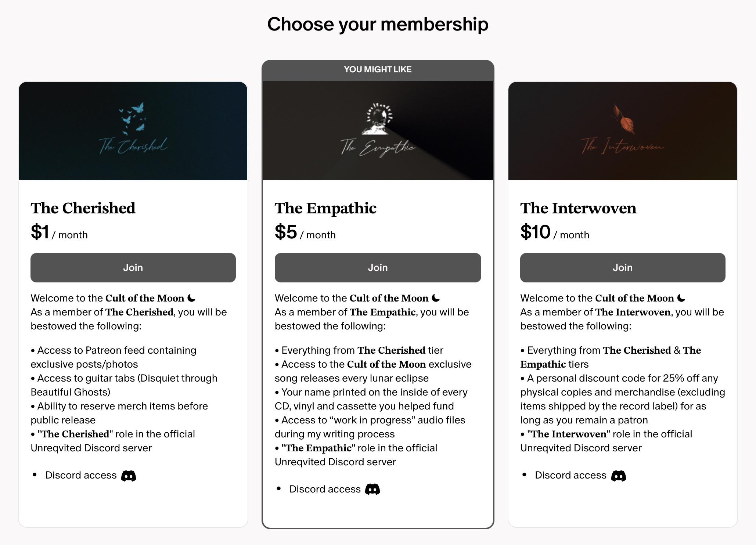Image resolution: width=756 pixels, height=545 pixels.
Task: Click Discord access text in Empathic card
Action: click(x=325, y=489)
